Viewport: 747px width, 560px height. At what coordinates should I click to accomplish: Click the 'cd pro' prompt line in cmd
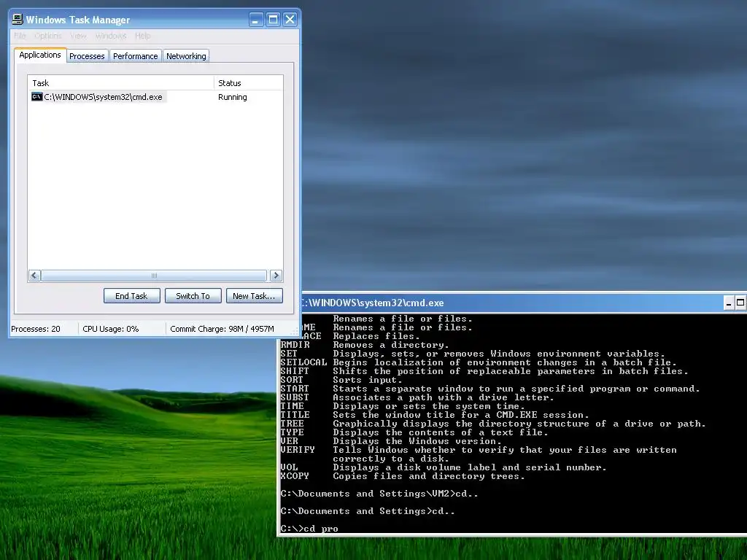coord(309,529)
